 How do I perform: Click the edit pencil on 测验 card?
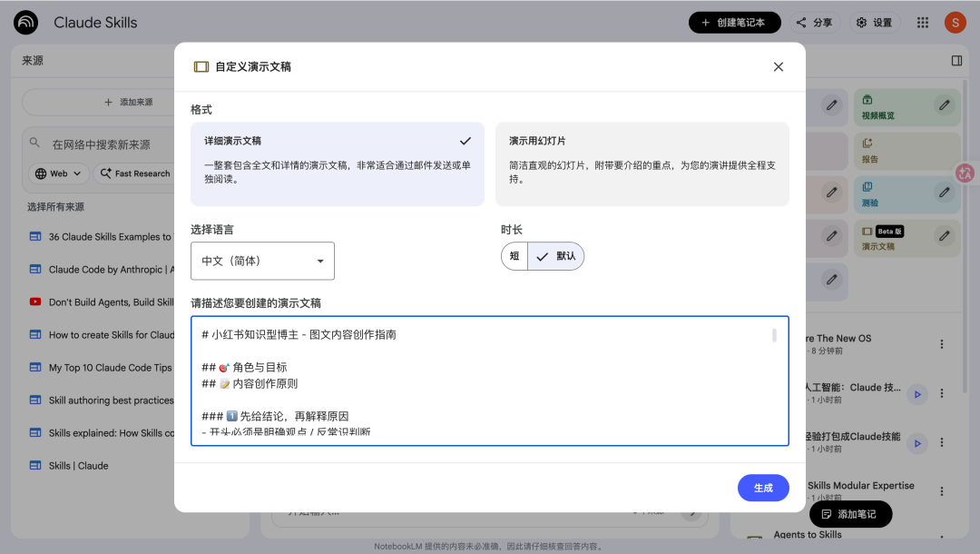[945, 193]
